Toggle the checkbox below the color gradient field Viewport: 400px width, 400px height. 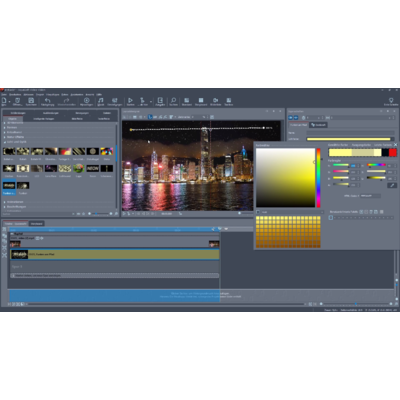click(258, 212)
